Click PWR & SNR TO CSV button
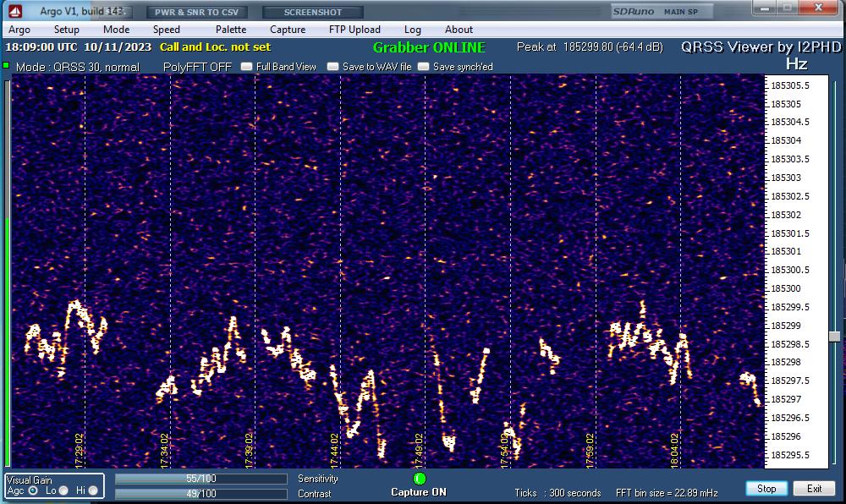The width and height of the screenshot is (846, 504). tap(196, 12)
